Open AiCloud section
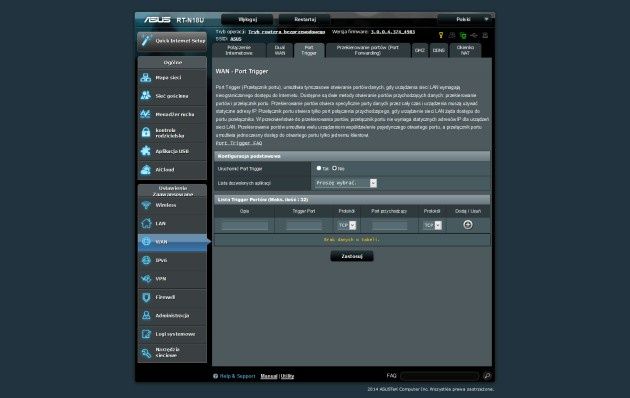Screen dimensions: 630x398 pos(172,170)
